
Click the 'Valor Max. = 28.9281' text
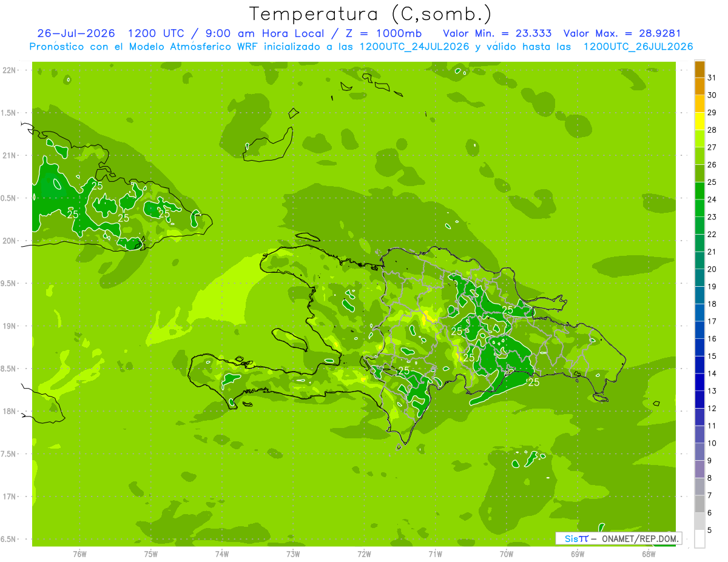[x=623, y=33]
